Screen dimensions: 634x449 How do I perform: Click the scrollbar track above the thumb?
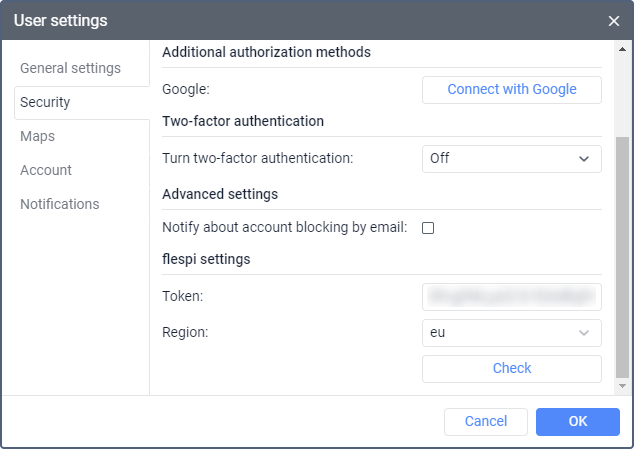pyautogui.click(x=622, y=95)
